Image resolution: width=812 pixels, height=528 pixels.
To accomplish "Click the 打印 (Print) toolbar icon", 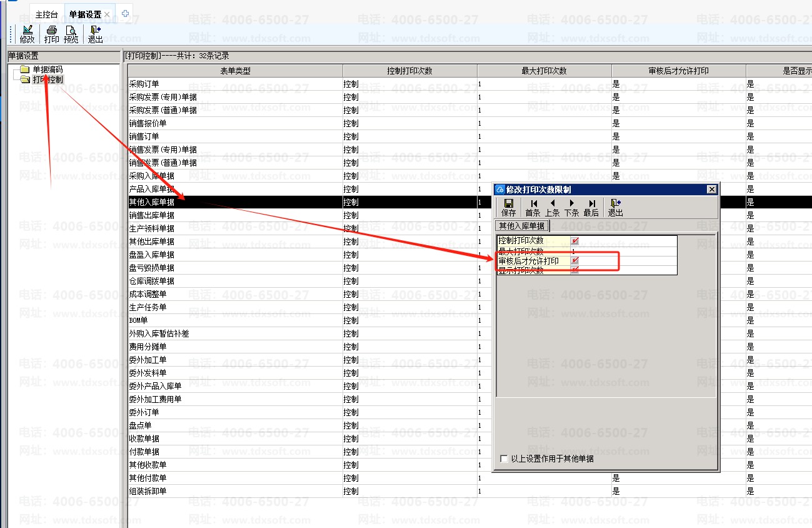I will 52,34.
